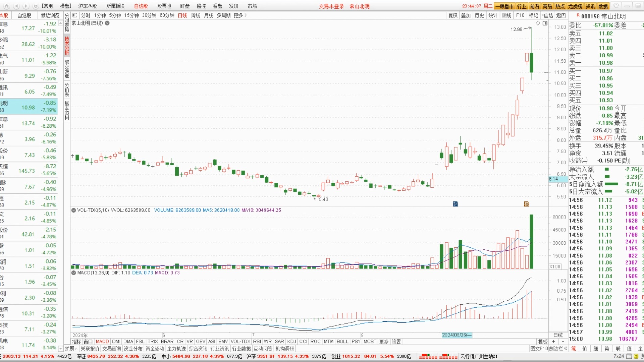Select the 周线 weekly chart
The image size is (644, 362).
pyautogui.click(x=196, y=15)
